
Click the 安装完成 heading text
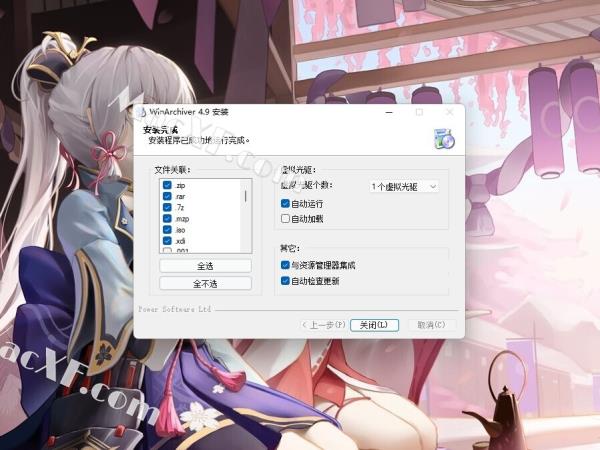click(160, 130)
